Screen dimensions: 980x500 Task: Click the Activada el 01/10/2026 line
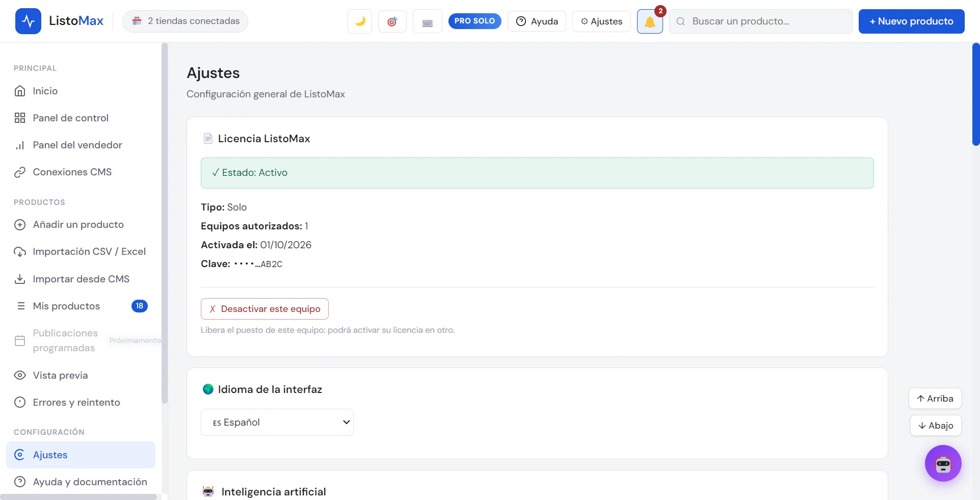[x=256, y=245]
